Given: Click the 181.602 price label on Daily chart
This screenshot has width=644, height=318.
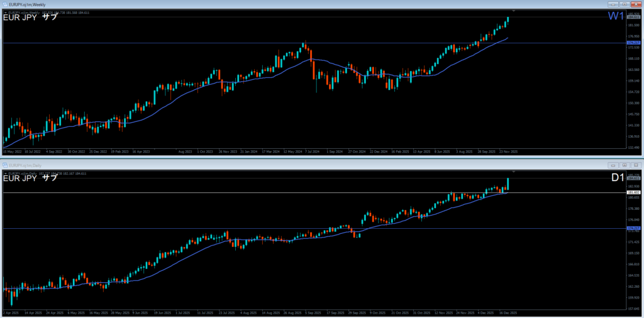Looking at the screenshot, I should coord(633,192).
